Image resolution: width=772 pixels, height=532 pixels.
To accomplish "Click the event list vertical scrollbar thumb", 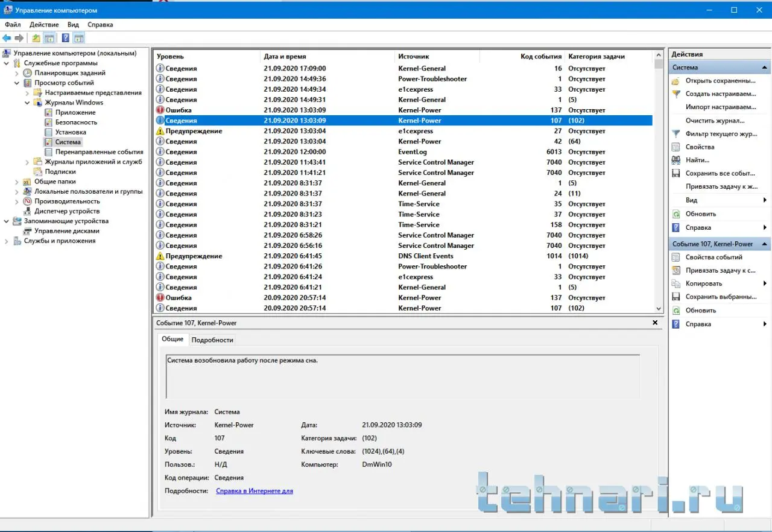I will click(658, 64).
